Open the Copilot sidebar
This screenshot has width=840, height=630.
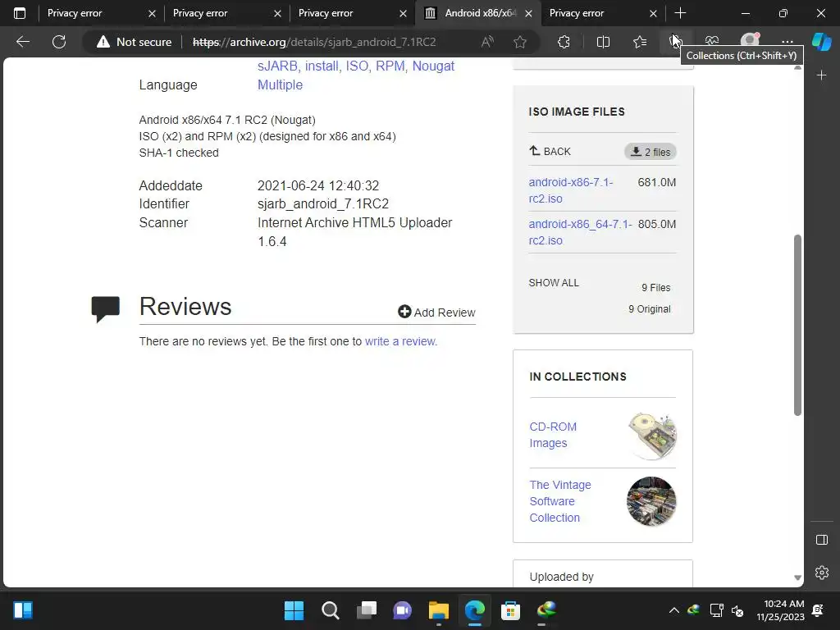[822, 42]
